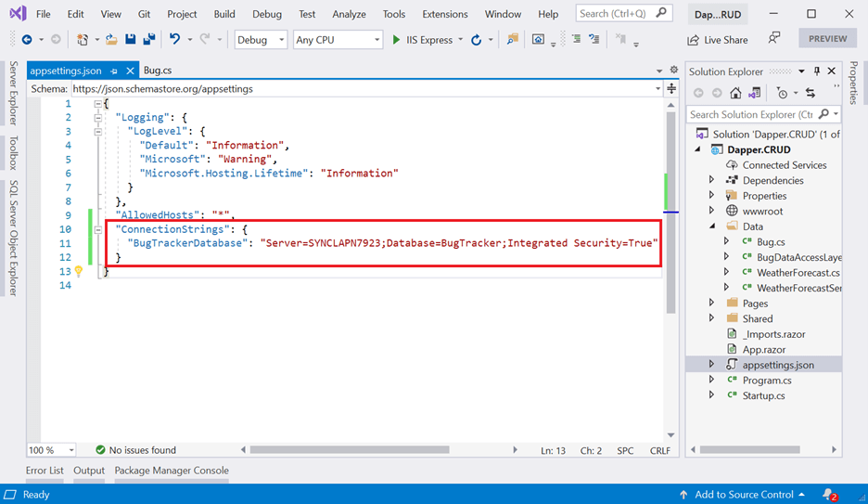Click Sync with Active Document icon
The width and height of the screenshot is (868, 504).
tap(810, 93)
